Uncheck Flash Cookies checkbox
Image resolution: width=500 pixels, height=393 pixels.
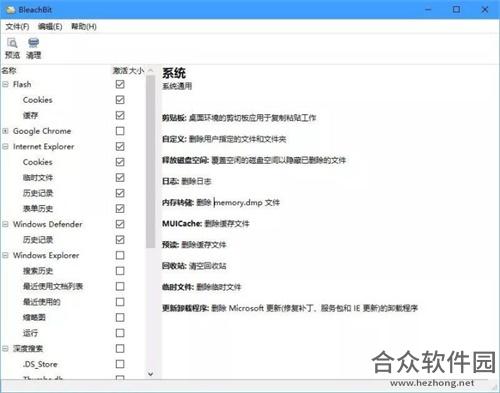click(x=120, y=100)
